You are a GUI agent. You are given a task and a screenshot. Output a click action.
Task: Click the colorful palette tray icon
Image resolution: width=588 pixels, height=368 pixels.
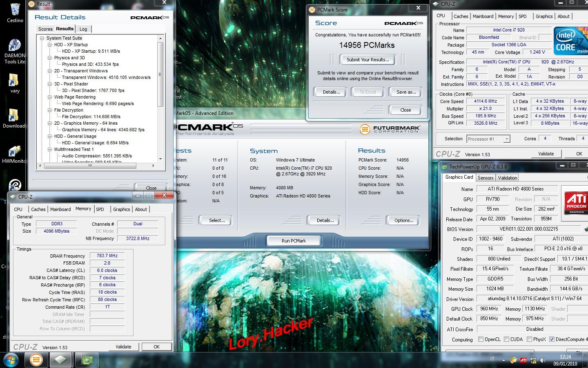point(513,360)
